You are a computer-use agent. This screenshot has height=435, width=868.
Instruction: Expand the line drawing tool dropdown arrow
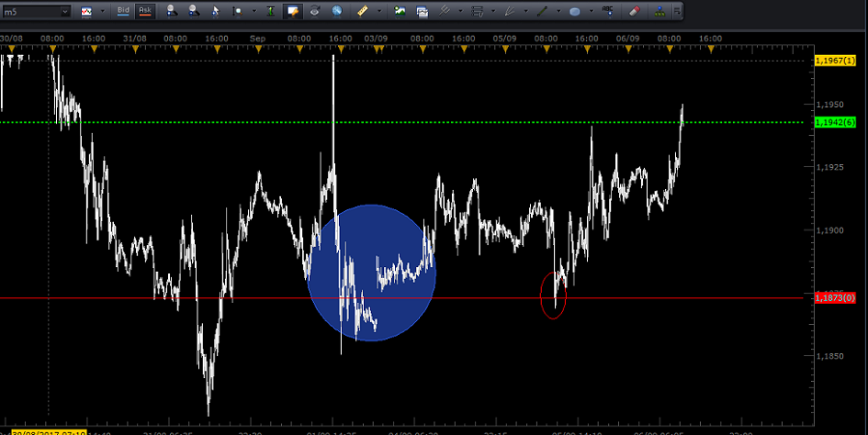[558, 12]
